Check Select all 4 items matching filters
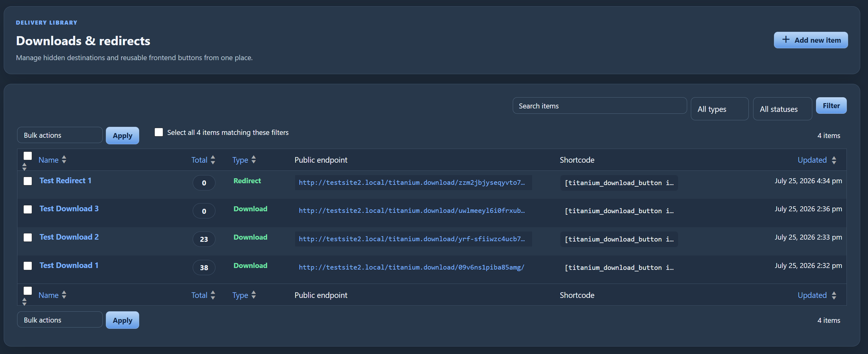This screenshot has height=354, width=868. click(159, 132)
